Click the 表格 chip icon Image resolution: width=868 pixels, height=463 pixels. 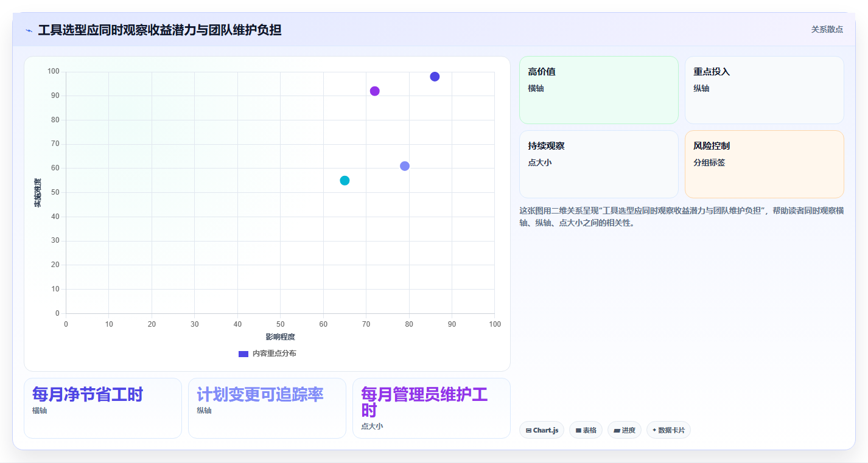point(578,430)
